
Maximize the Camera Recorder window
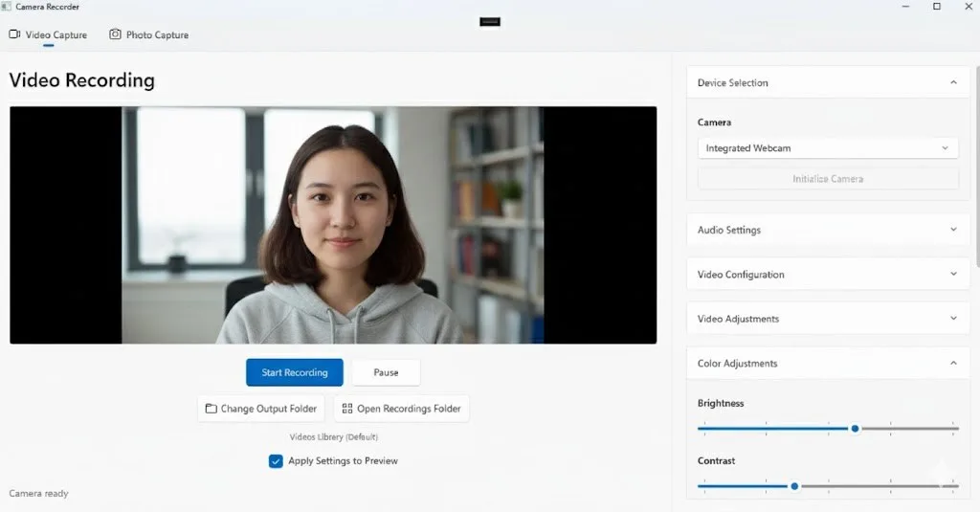937,7
